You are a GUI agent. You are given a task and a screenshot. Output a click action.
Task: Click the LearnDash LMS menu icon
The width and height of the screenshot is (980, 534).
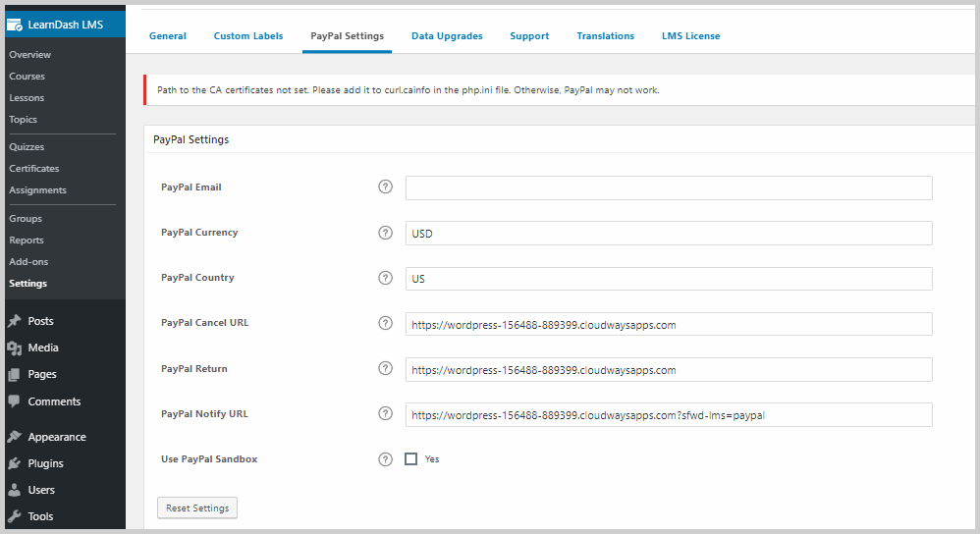click(x=14, y=25)
